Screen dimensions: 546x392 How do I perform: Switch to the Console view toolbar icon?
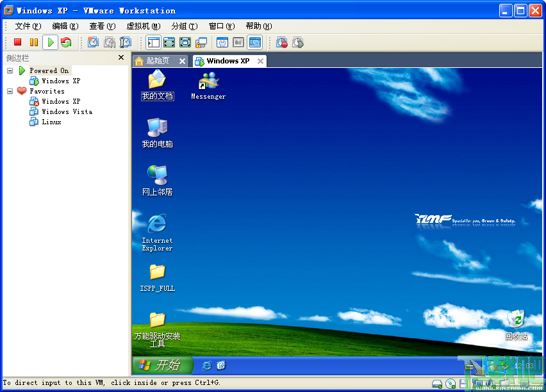point(255,42)
